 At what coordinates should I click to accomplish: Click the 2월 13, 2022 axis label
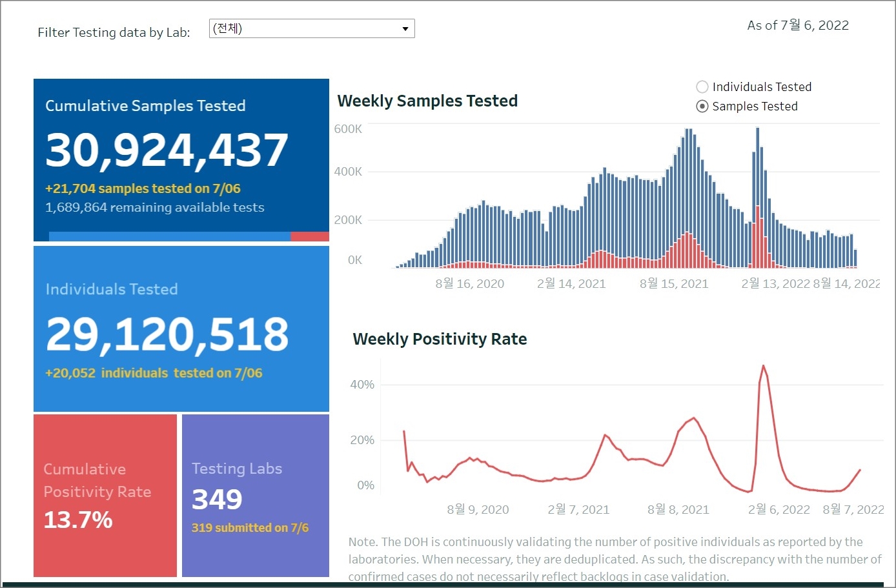tap(775, 283)
